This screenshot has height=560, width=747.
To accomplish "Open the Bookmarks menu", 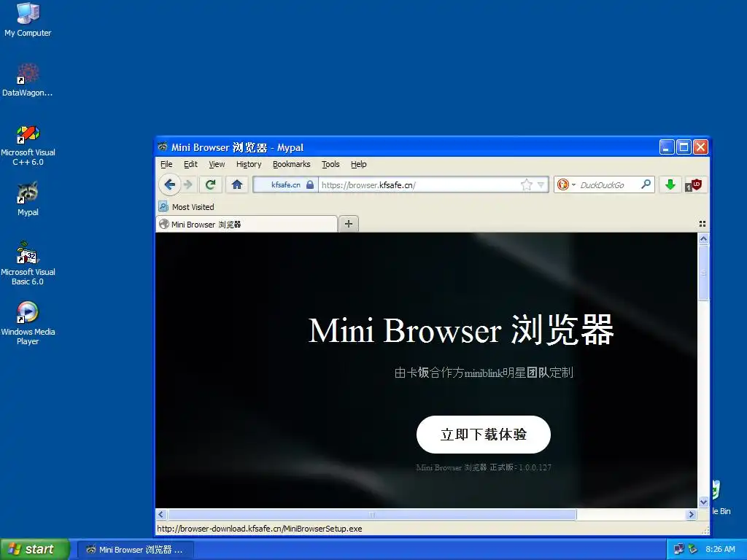I will 292,164.
